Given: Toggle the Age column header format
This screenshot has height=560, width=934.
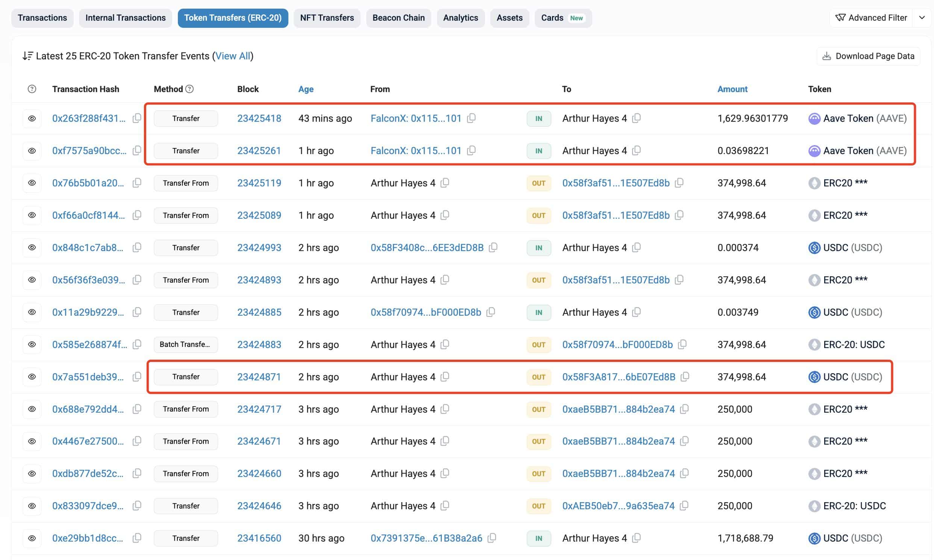Looking at the screenshot, I should [x=306, y=89].
